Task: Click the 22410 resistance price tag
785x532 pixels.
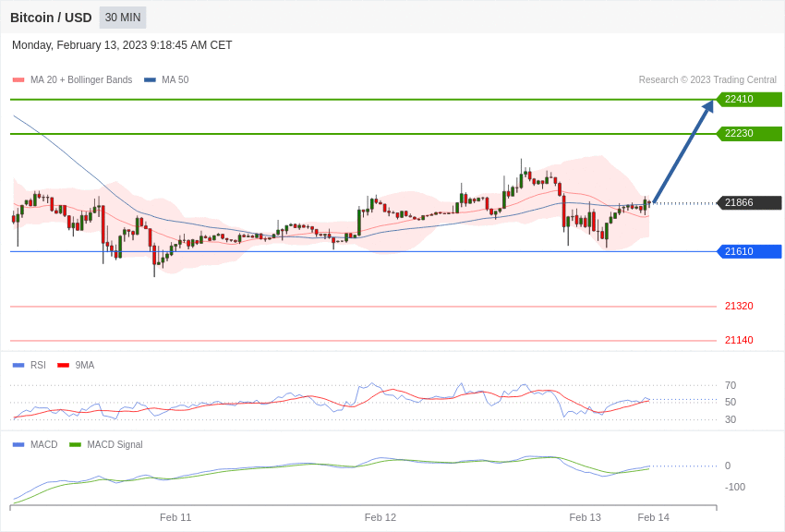Action: coord(749,99)
